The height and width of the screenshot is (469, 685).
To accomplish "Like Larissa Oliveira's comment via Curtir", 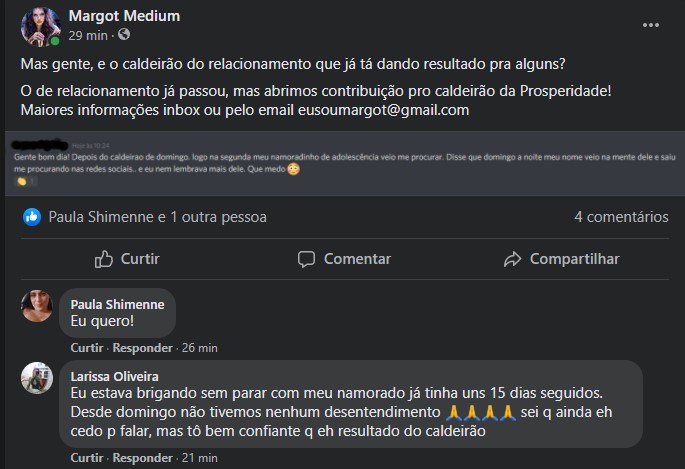I will point(87,458).
